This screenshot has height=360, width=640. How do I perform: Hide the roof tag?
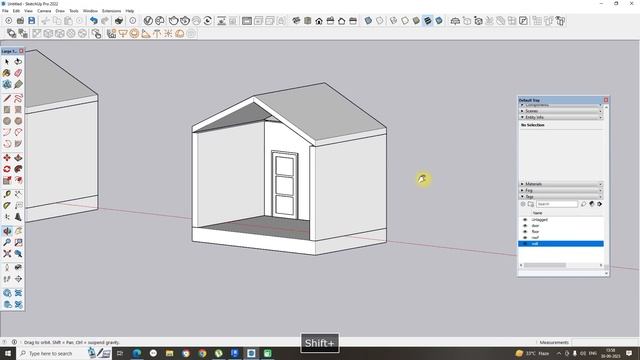point(525,238)
